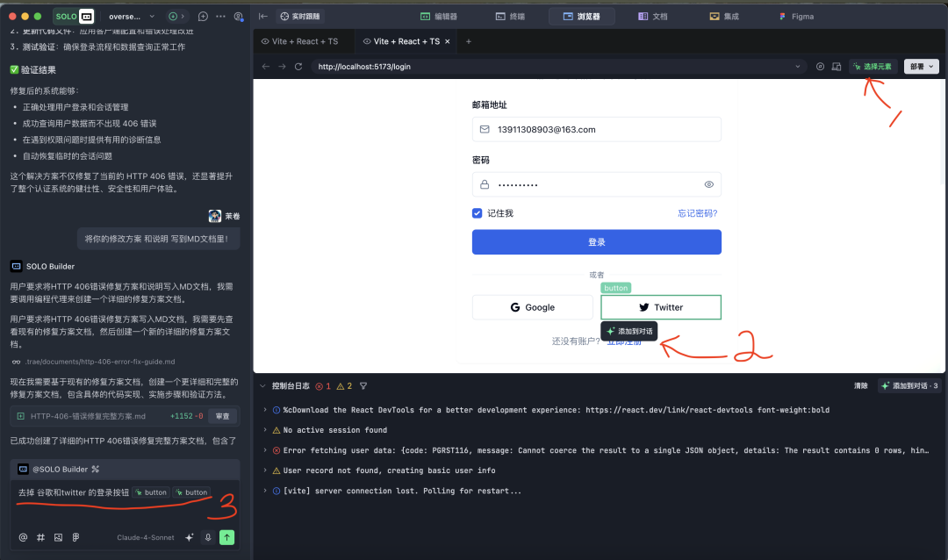Click the 实时跟随 live follow button
The width and height of the screenshot is (948, 560).
click(300, 17)
